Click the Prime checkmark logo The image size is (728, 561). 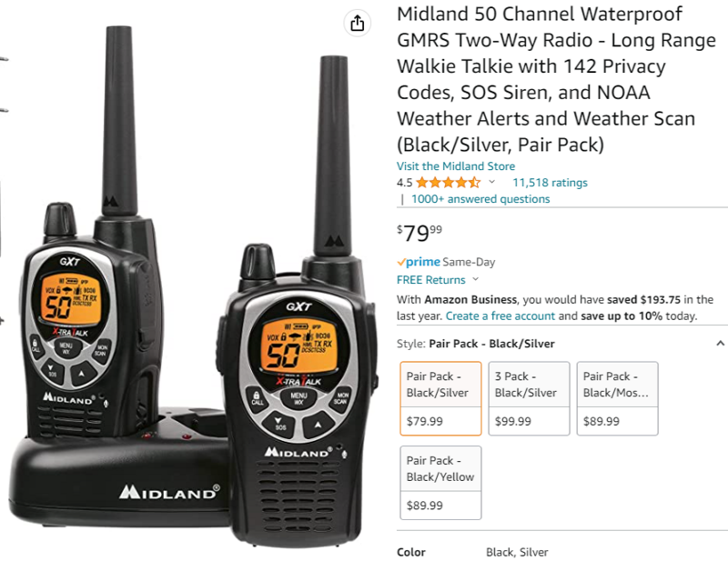tap(419, 262)
